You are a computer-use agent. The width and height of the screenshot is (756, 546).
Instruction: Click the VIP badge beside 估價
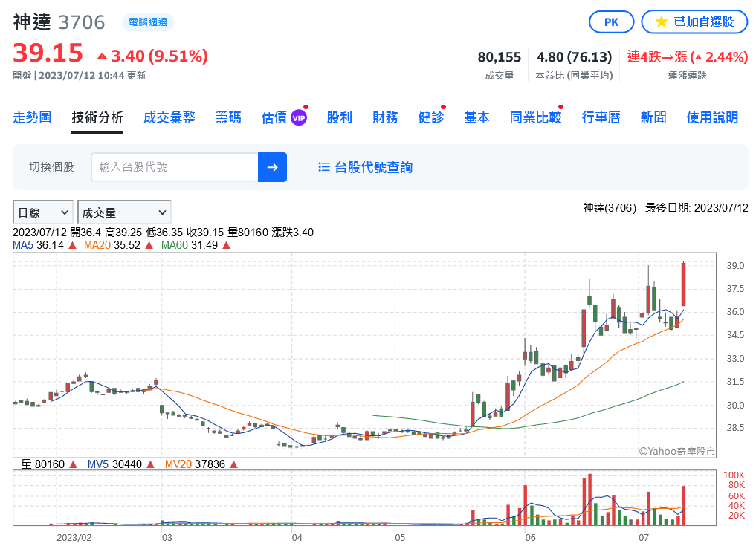coord(299,118)
